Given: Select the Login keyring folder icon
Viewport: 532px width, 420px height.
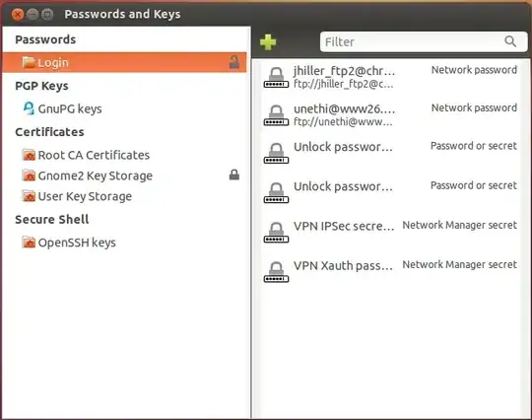Looking at the screenshot, I should (x=29, y=62).
